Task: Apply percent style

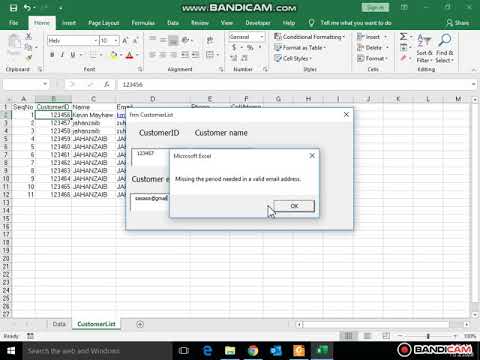Action: (x=250, y=48)
